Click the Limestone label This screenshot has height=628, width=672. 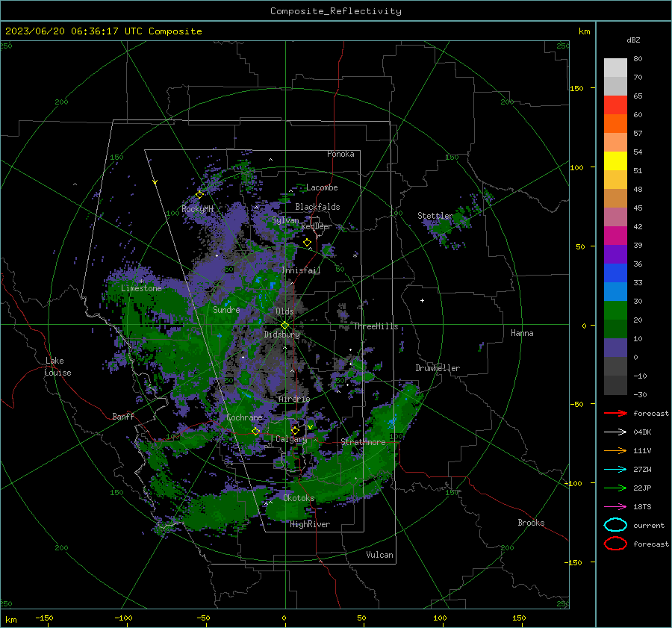(x=141, y=288)
